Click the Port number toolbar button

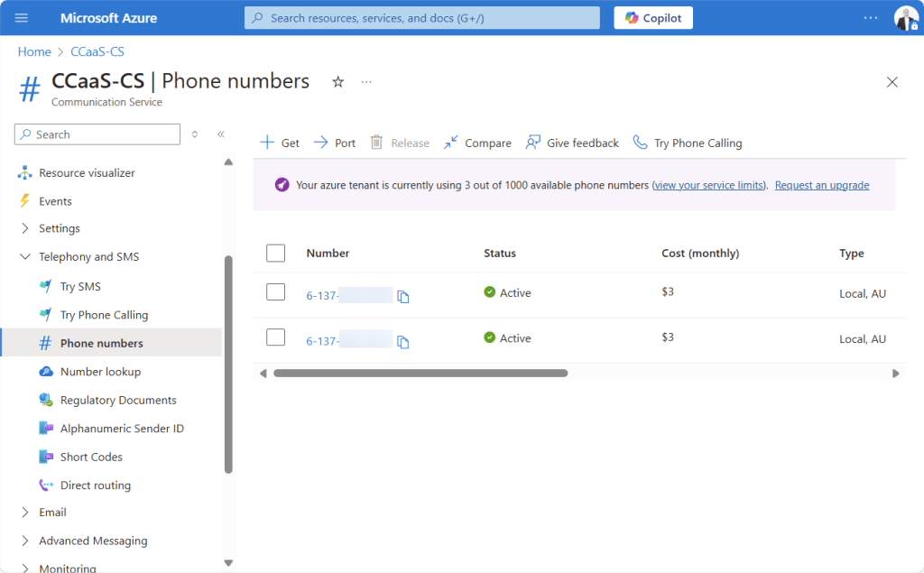click(334, 143)
